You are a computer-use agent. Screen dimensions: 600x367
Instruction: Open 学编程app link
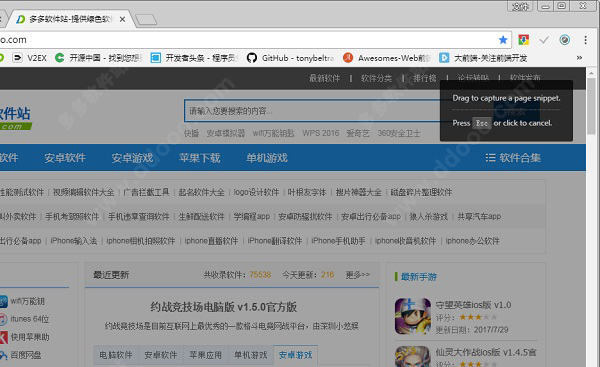click(x=251, y=217)
